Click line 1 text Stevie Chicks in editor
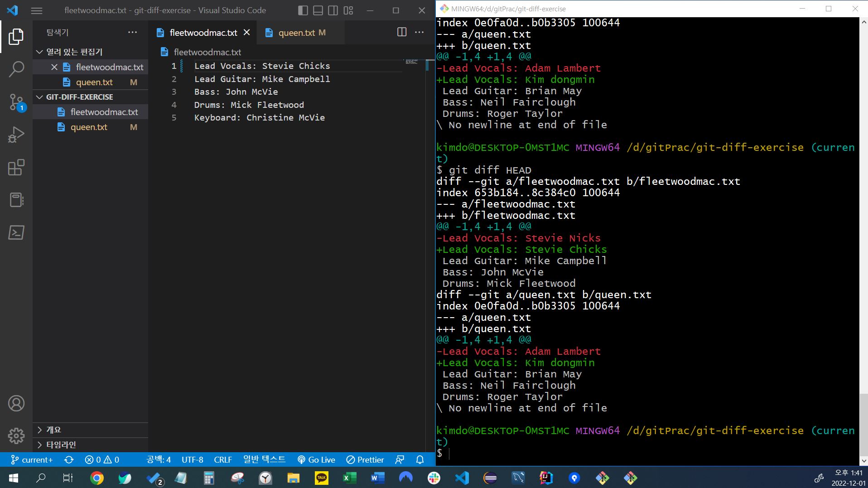Screen dimensions: 868x488 (x=296, y=66)
